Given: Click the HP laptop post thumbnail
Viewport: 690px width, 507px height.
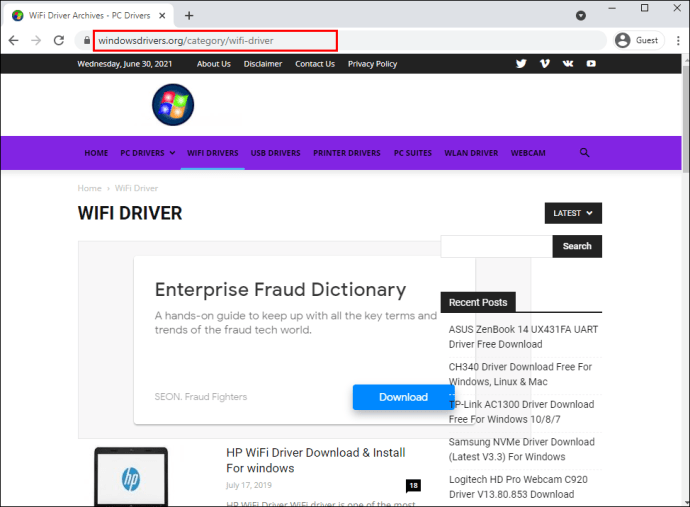Looking at the screenshot, I should (131, 477).
